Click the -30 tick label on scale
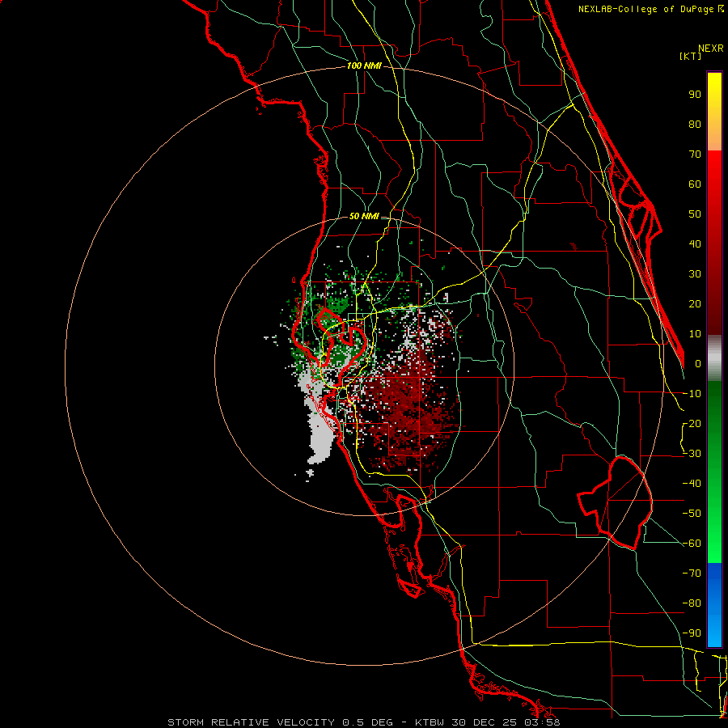The image size is (728, 728). tap(692, 454)
